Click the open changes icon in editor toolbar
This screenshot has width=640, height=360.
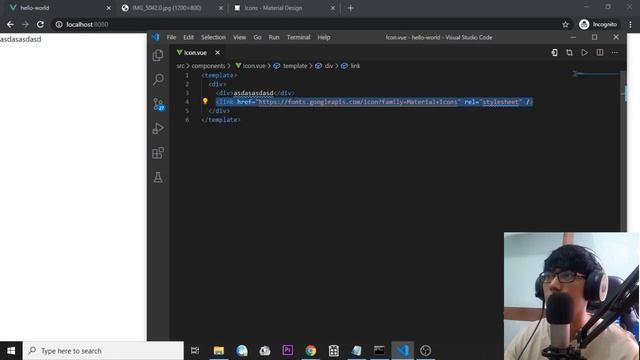point(554,53)
